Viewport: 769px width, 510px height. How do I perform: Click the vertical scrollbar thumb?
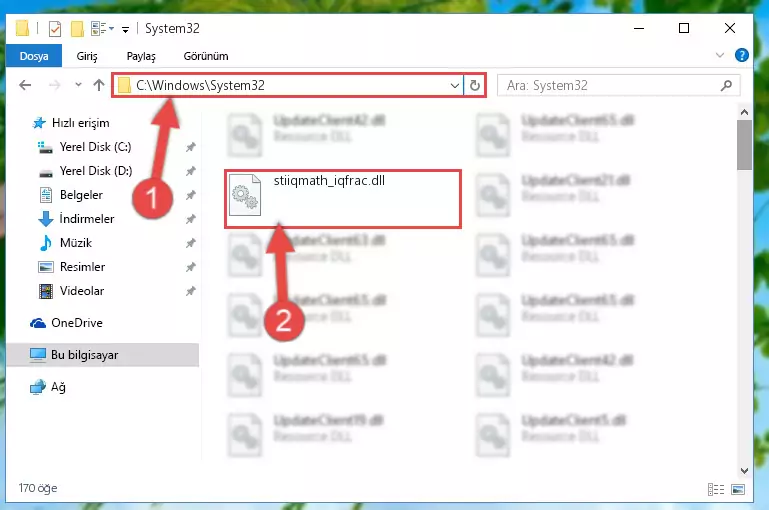(x=744, y=145)
